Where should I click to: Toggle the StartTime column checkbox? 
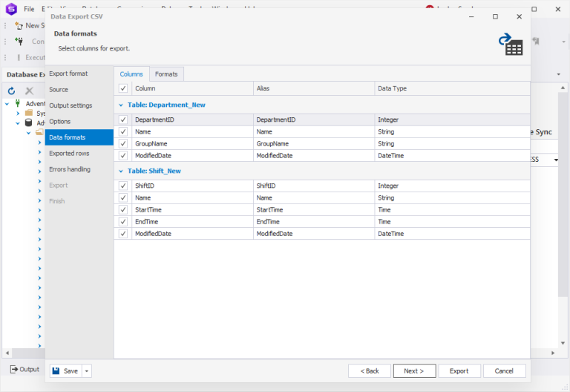coord(123,210)
